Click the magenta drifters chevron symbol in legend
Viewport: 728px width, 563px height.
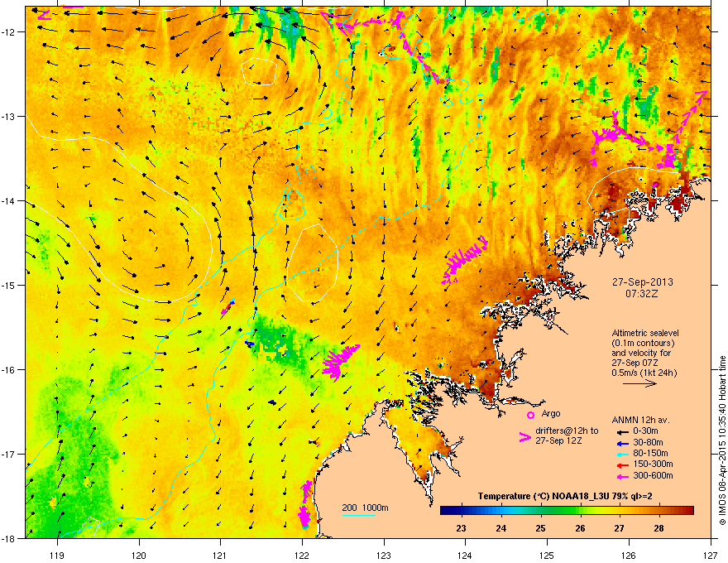click(525, 436)
